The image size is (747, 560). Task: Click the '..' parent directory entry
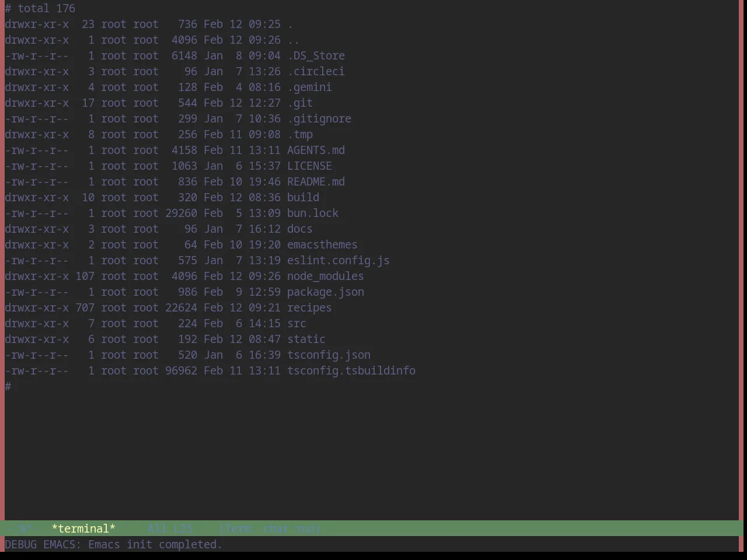point(294,40)
